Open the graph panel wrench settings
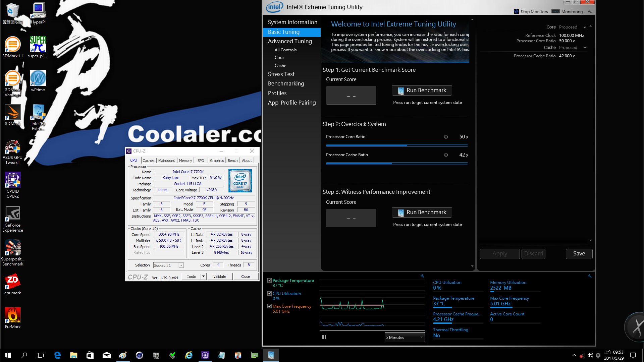 coord(422,276)
